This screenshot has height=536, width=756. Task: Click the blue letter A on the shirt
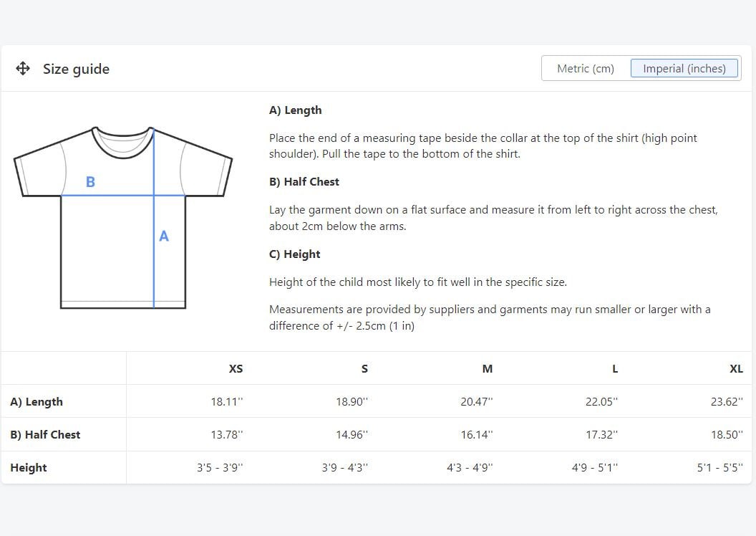[x=164, y=236]
